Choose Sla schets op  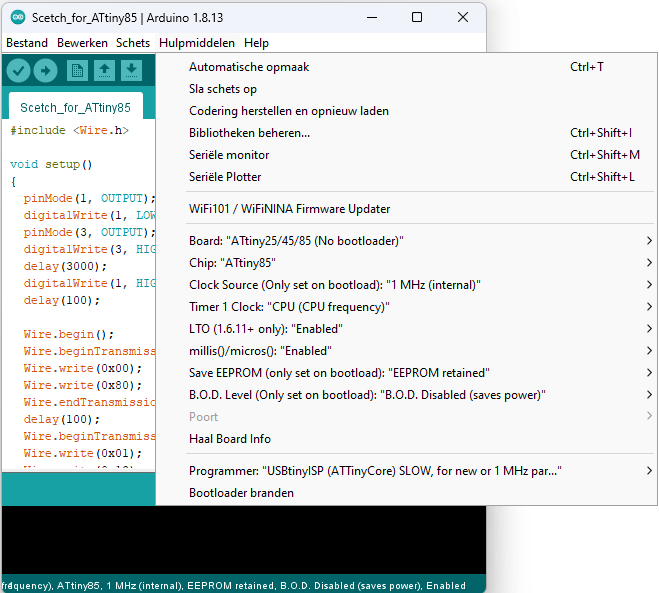[x=406, y=89]
